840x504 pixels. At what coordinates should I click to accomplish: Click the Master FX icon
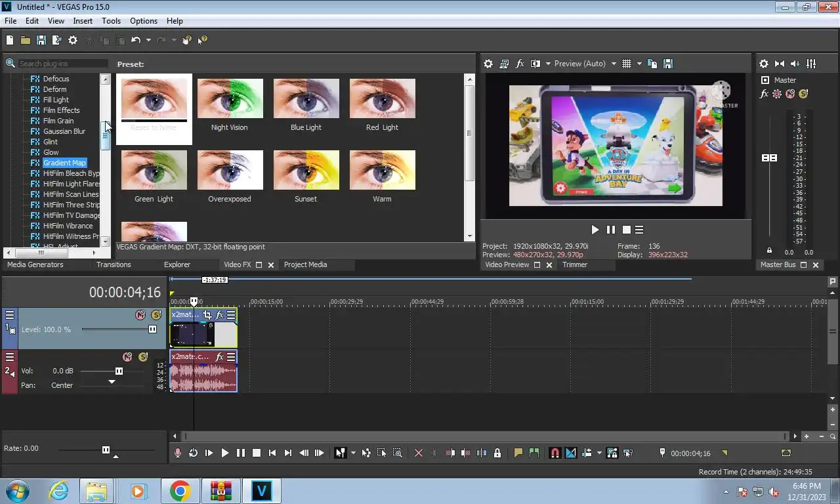(764, 94)
